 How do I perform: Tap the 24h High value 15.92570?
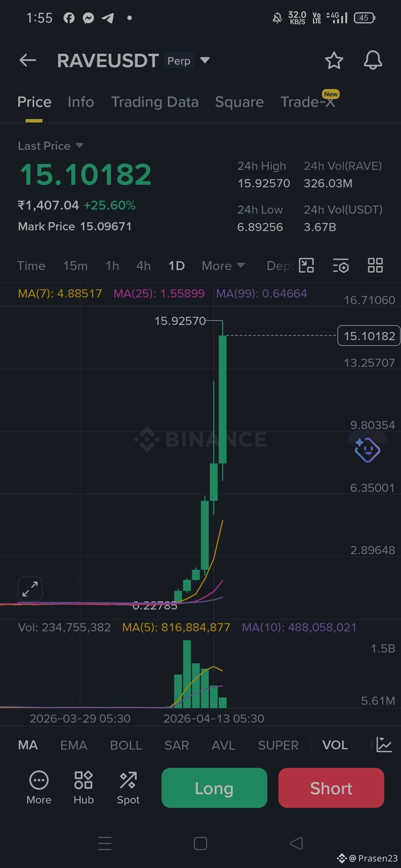point(264,183)
